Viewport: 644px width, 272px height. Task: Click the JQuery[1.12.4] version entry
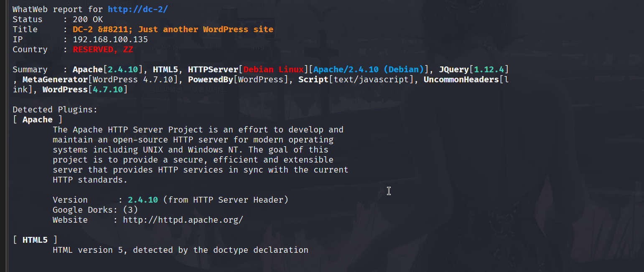[x=474, y=69]
